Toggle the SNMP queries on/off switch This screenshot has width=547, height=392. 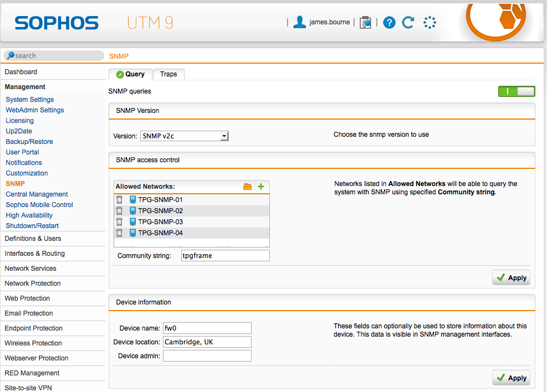pos(517,91)
